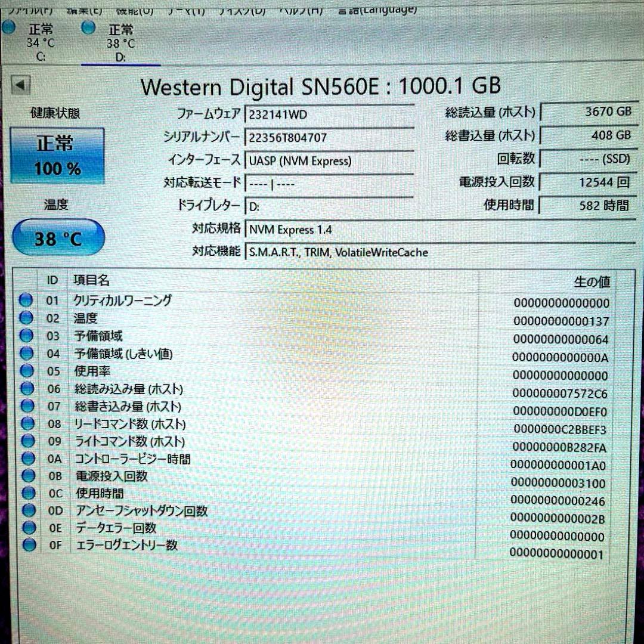The image size is (644, 644).
Task: Click status icon for クリティカルワーニング row
Action: (x=26, y=301)
